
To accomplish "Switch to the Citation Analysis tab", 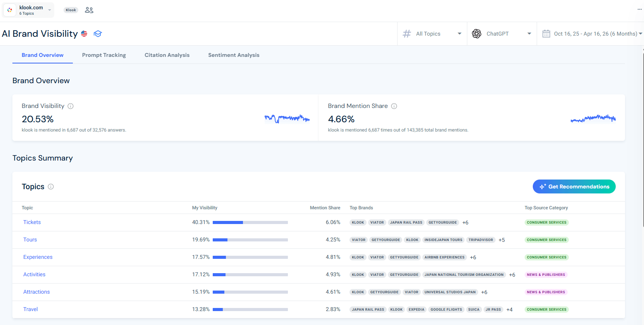I will point(167,55).
